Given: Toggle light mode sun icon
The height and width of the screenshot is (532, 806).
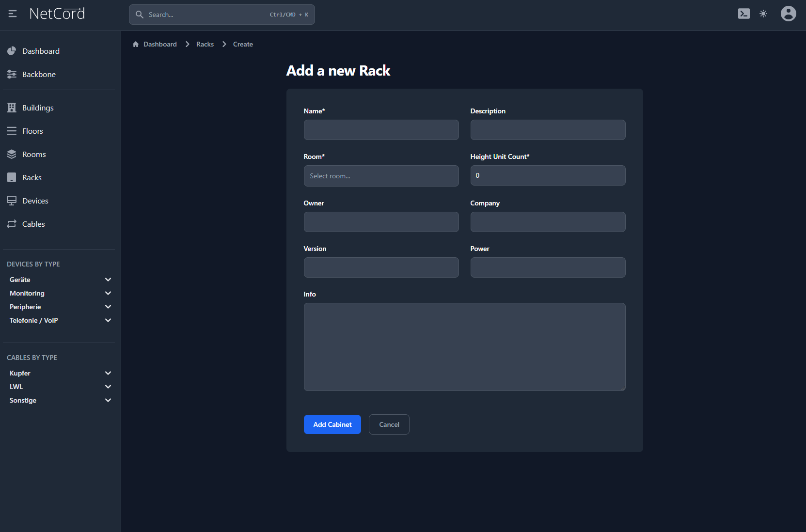Looking at the screenshot, I should point(763,14).
